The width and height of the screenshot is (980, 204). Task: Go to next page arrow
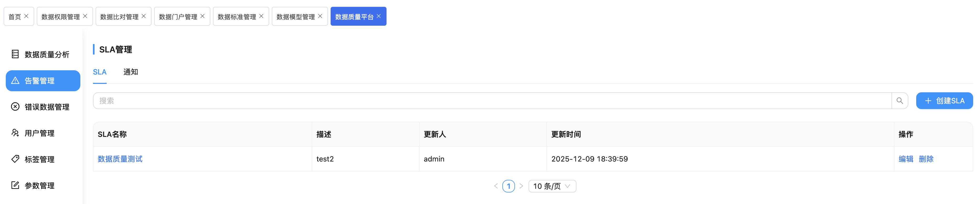tap(521, 186)
